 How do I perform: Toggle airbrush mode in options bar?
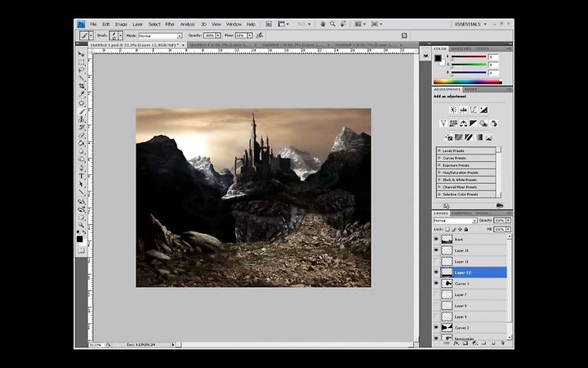click(x=260, y=35)
